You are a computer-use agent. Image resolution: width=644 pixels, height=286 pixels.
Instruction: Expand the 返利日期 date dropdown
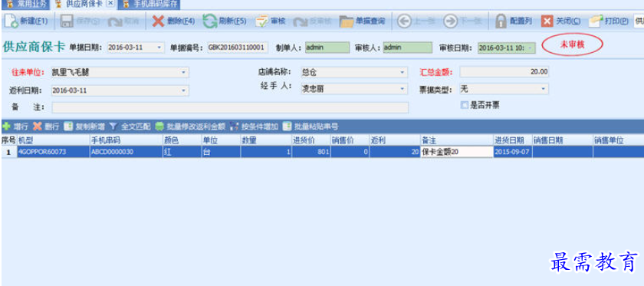pyautogui.click(x=183, y=90)
